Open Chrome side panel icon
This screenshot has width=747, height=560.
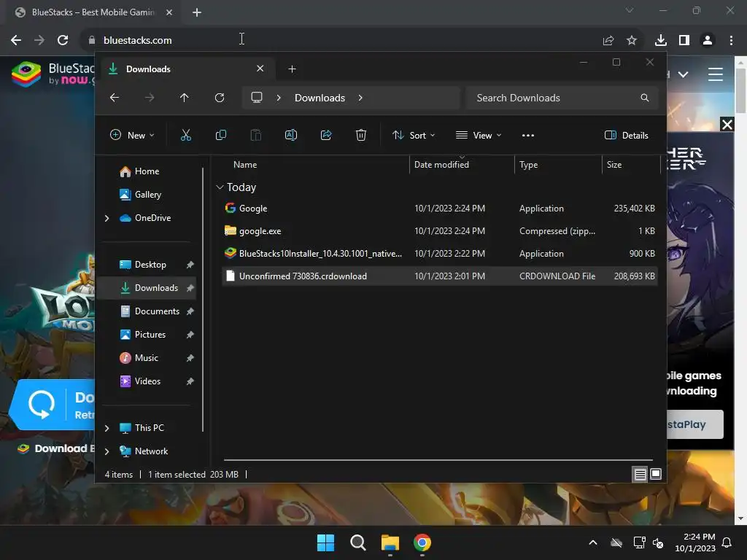(684, 40)
